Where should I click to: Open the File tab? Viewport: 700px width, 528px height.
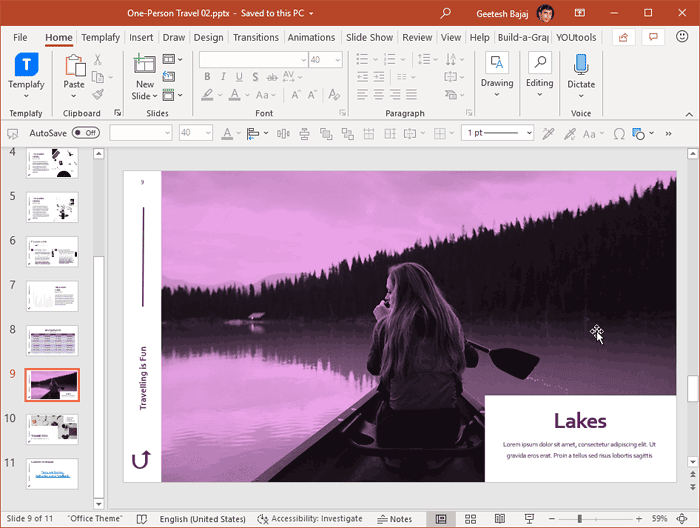pyautogui.click(x=20, y=37)
